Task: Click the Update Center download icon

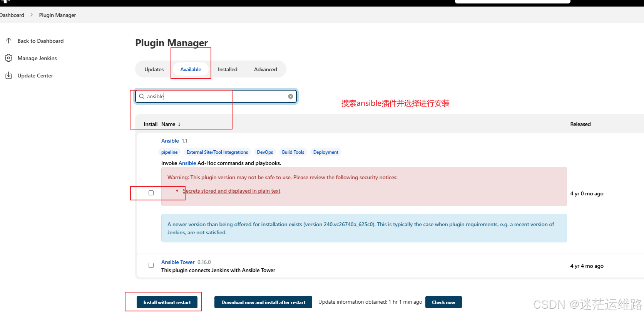Action: (x=8, y=76)
